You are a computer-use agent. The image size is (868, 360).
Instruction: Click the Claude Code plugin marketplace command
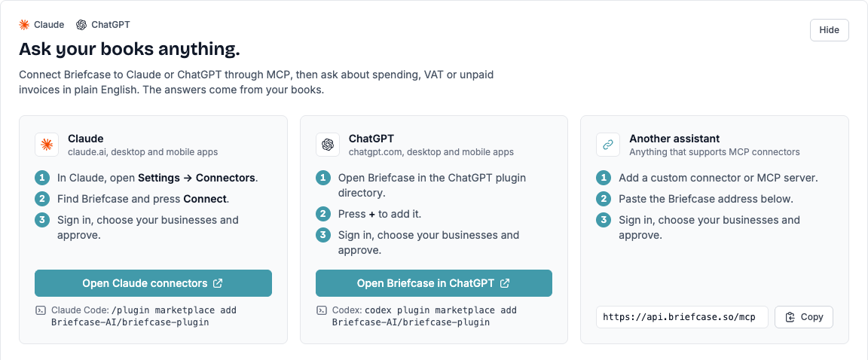pos(144,316)
